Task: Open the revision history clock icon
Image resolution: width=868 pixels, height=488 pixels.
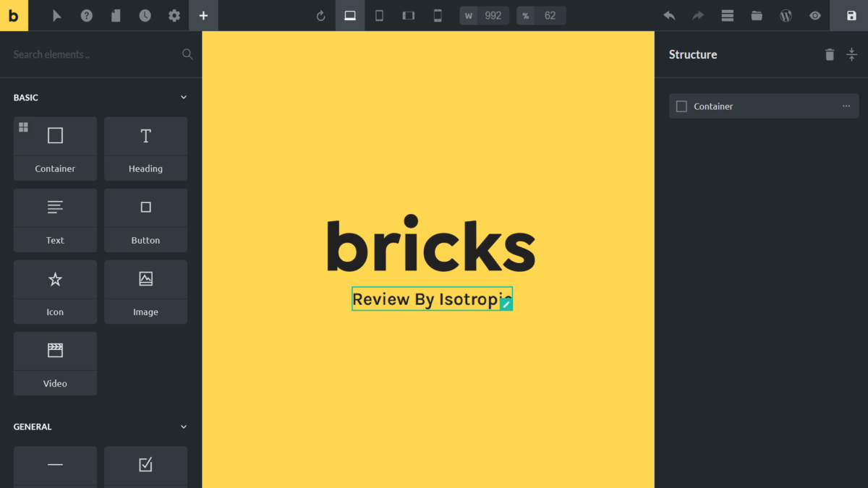Action: click(145, 15)
